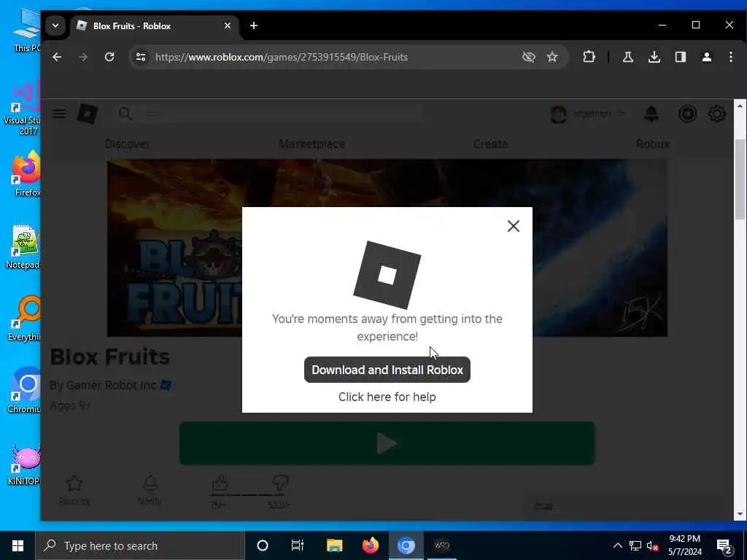747x560 pixels.
Task: Toggle the Notify bell icon
Action: (150, 483)
